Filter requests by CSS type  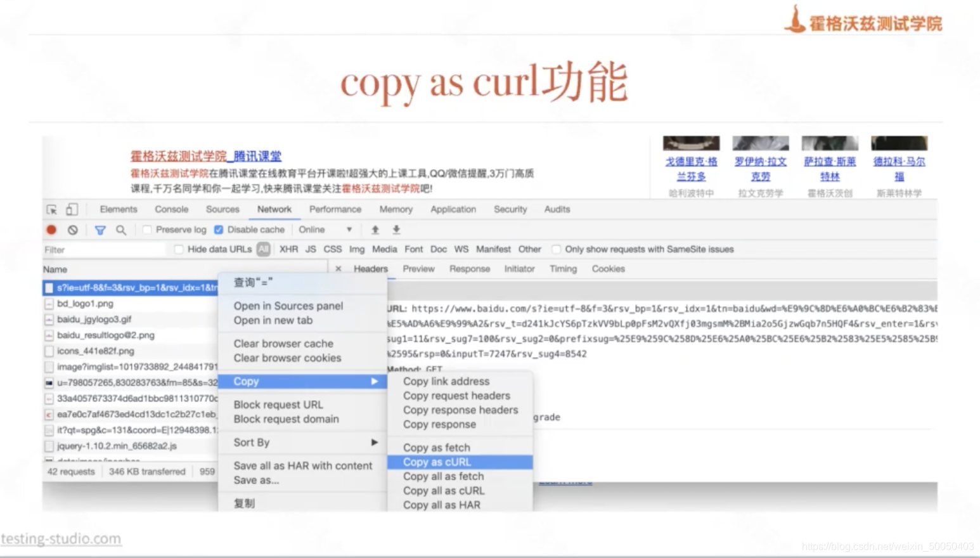(x=333, y=249)
